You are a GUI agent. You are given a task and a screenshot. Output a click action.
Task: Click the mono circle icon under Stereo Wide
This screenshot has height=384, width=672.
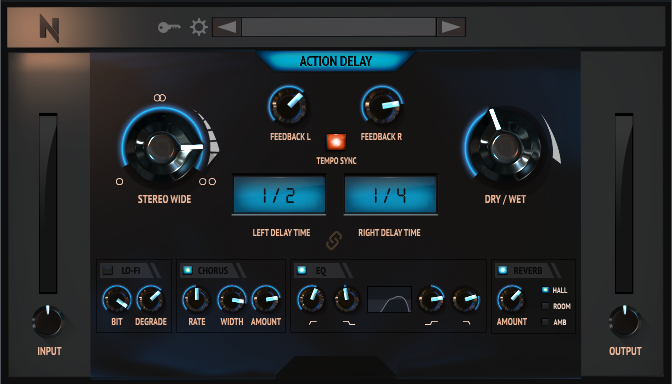pos(120,182)
